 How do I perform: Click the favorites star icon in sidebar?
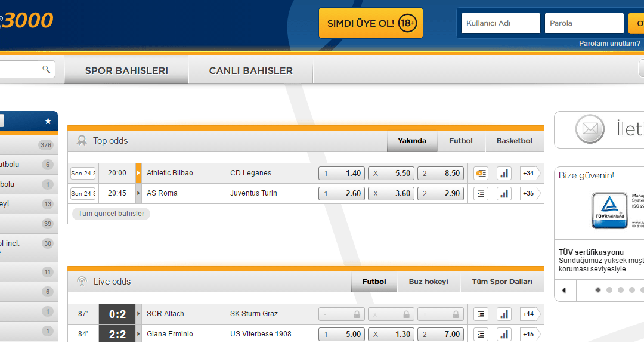tap(48, 121)
